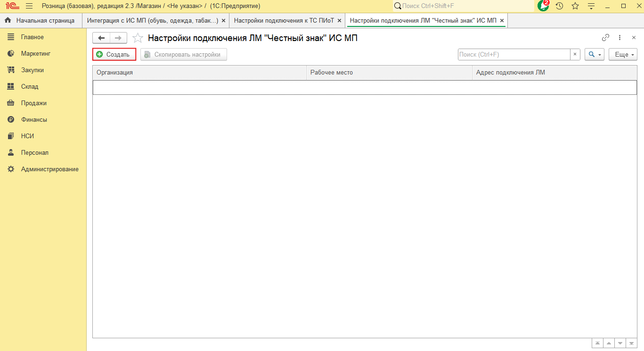Open service menu icon in title bar
The width and height of the screenshot is (644, 351).
point(591,6)
